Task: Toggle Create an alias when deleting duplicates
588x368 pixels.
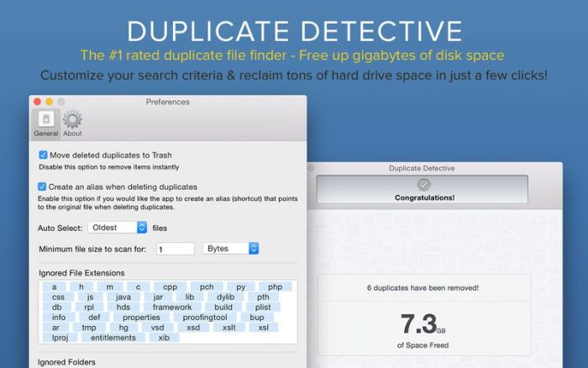Action: point(42,187)
